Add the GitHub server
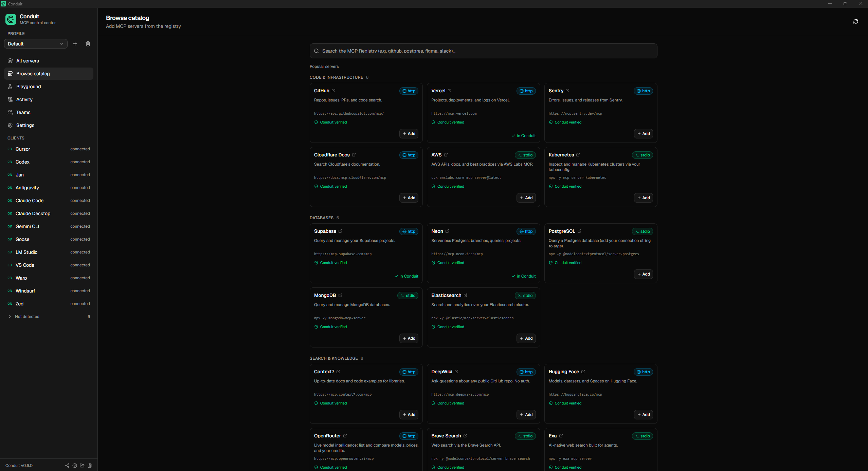 click(409, 134)
